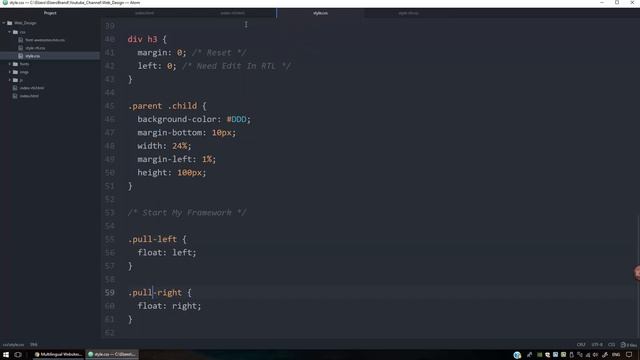Click ENG language indicator in tray
Image resolution: width=640 pixels, height=360 pixels.
(616, 355)
